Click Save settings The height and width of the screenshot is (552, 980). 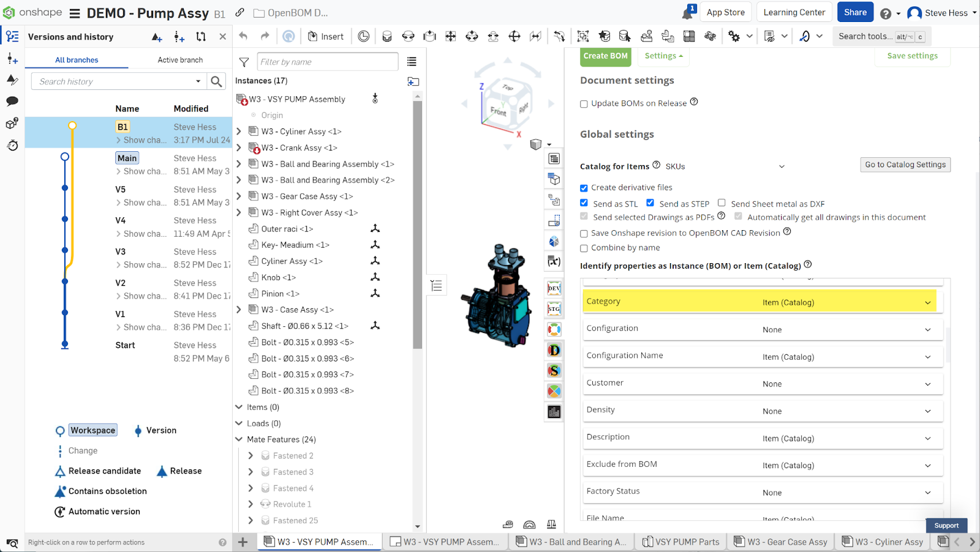coord(912,56)
